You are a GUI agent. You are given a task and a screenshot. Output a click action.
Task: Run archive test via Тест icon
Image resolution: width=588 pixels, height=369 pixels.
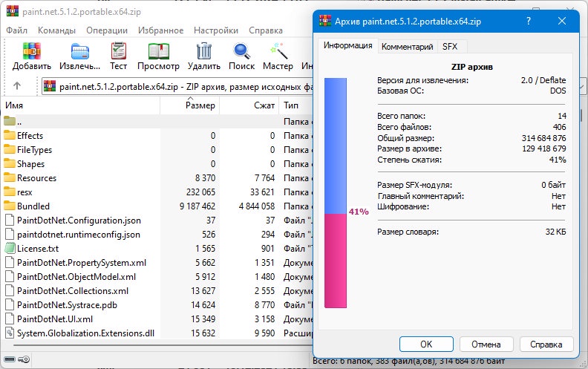[119, 51]
